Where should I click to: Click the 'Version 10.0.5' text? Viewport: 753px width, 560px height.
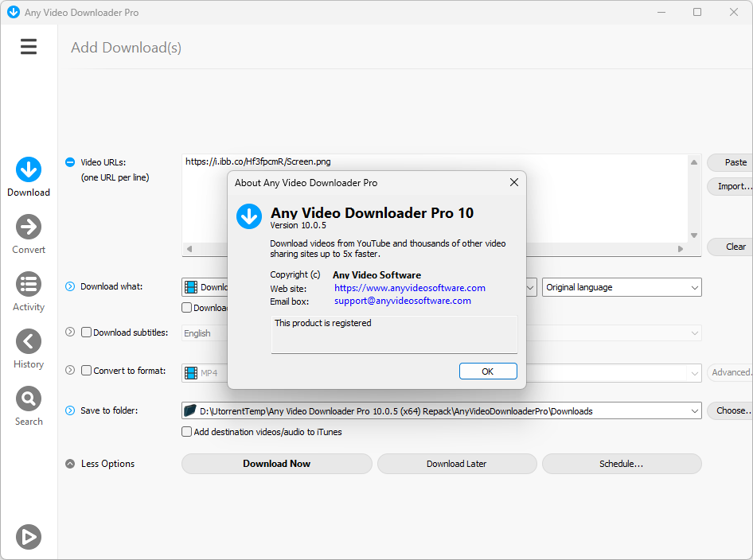[298, 225]
